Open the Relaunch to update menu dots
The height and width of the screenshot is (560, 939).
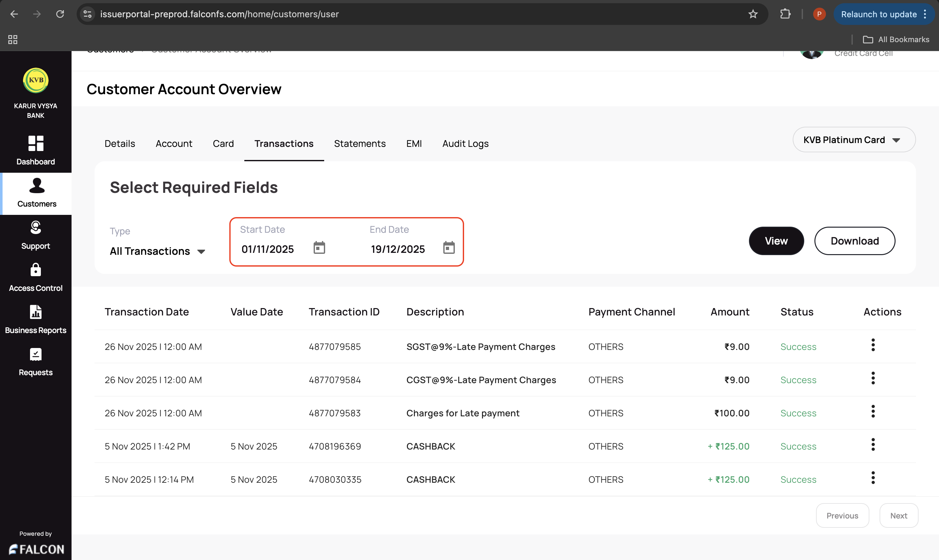click(x=925, y=14)
